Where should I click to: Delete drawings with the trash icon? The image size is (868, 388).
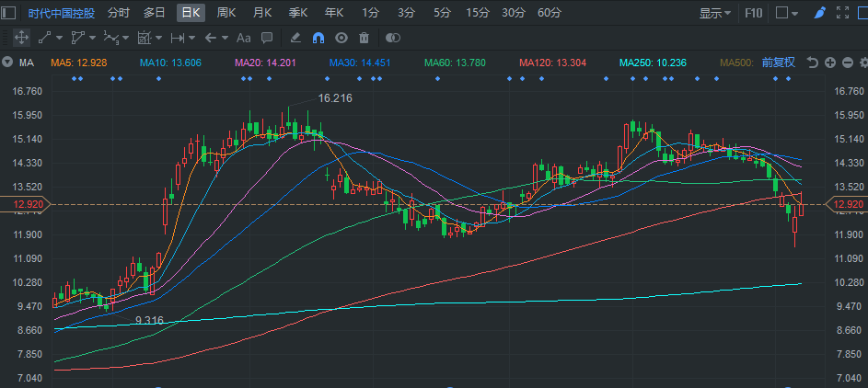pyautogui.click(x=364, y=38)
